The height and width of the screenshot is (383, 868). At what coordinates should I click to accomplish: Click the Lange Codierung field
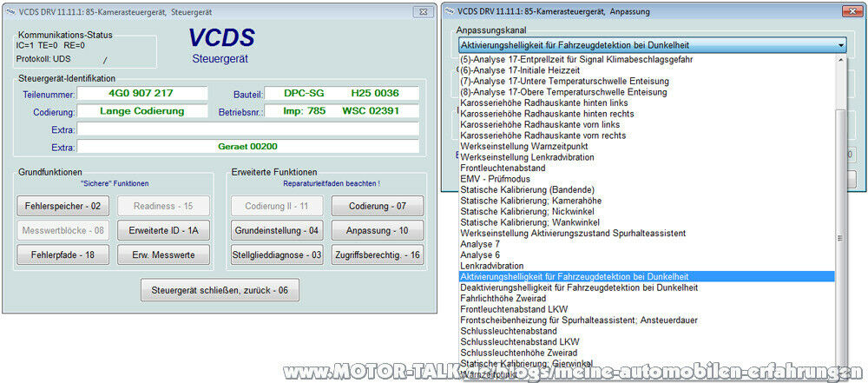142,111
